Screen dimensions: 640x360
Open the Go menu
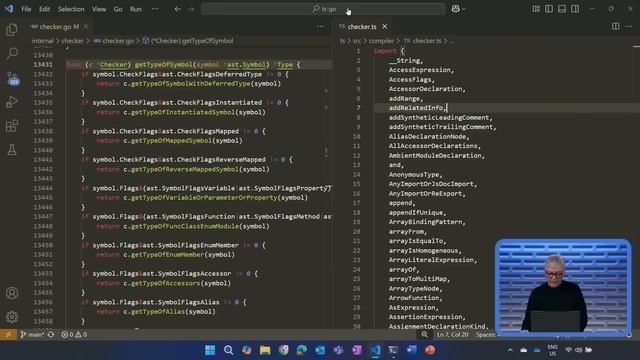click(118, 9)
